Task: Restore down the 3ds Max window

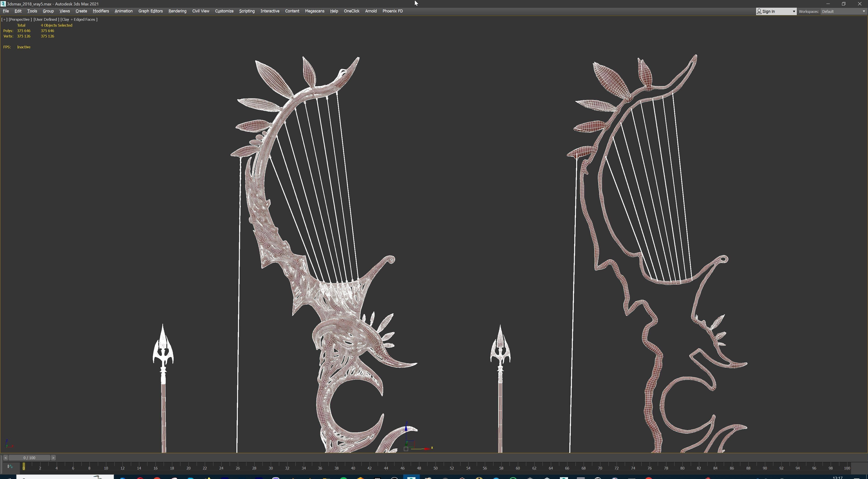Action: pos(844,4)
